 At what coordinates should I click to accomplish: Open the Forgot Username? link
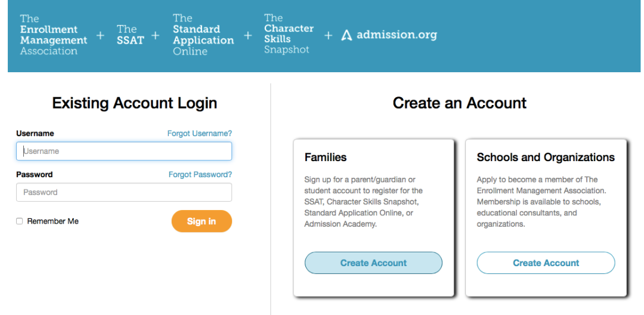200,134
